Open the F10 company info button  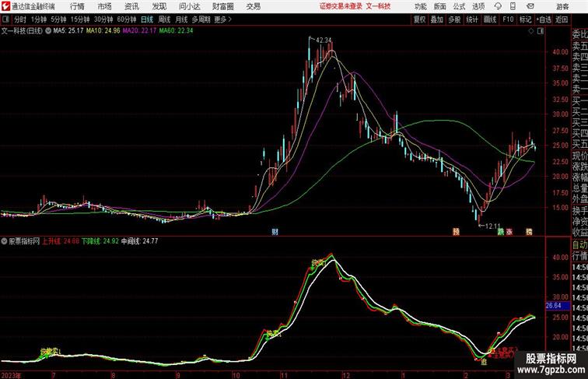click(508, 19)
